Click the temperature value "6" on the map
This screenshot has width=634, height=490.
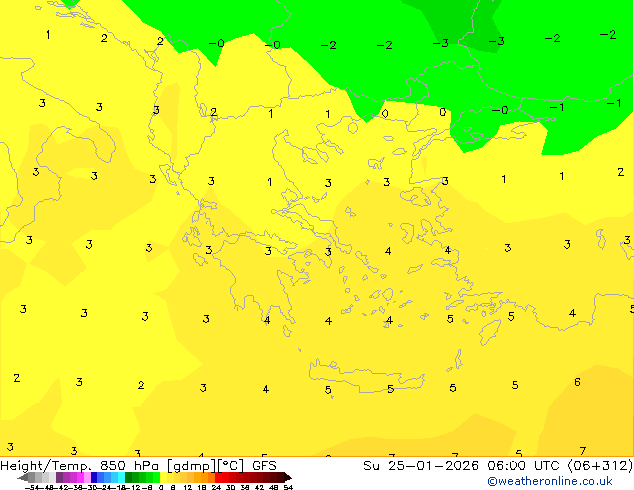pyautogui.click(x=577, y=382)
